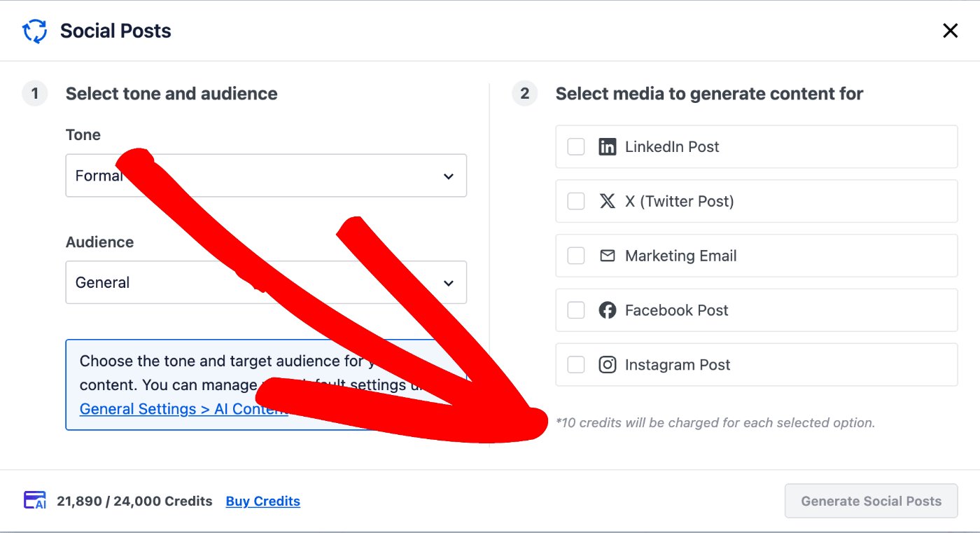
Task: Click the Select tone and audience heading
Action: pos(171,94)
